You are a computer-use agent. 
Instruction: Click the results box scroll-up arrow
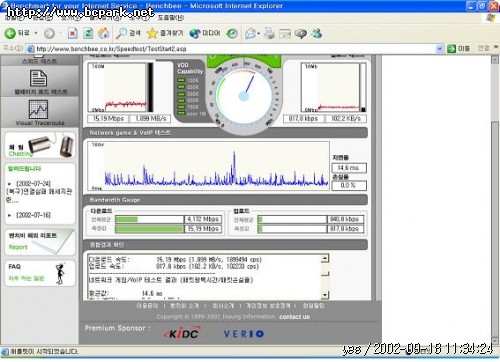coord(325,258)
